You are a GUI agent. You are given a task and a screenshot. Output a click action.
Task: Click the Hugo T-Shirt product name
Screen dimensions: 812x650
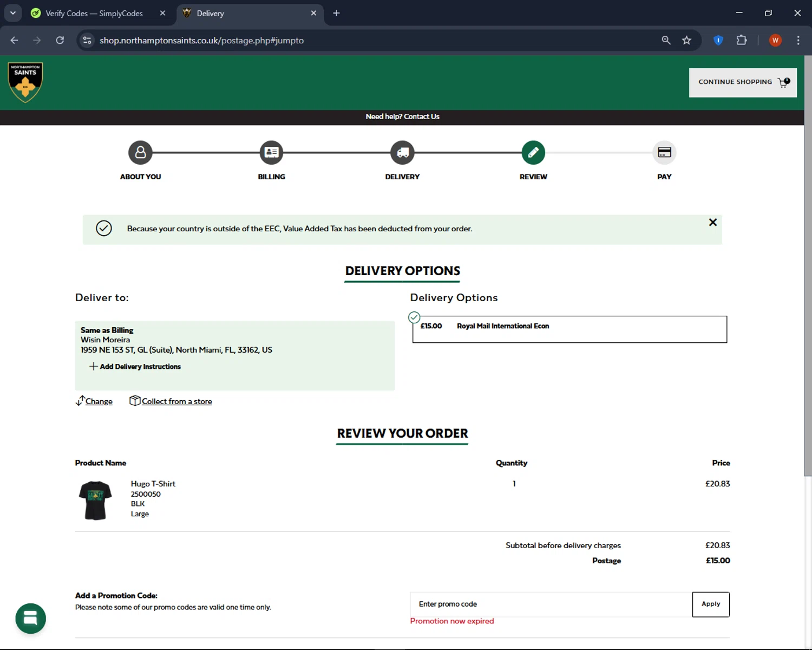click(153, 484)
